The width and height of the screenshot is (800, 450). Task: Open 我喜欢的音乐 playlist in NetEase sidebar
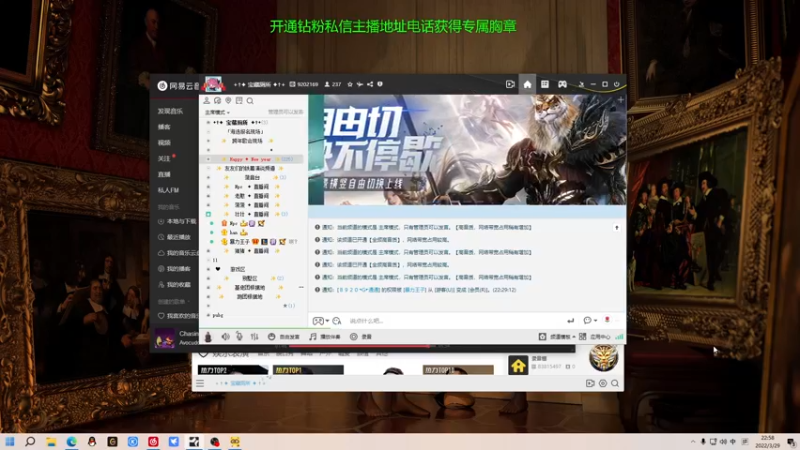[x=178, y=316]
